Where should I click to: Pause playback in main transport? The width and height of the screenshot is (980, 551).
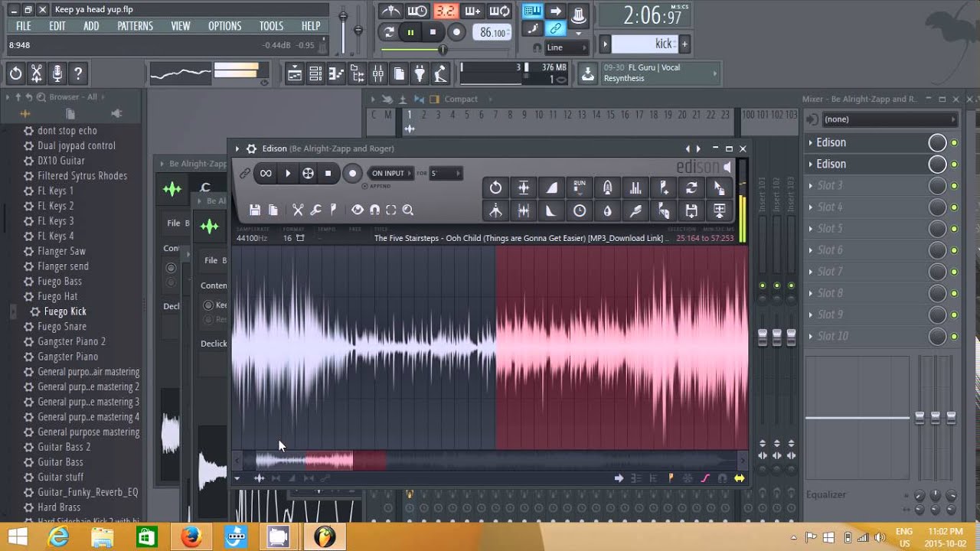click(x=410, y=32)
